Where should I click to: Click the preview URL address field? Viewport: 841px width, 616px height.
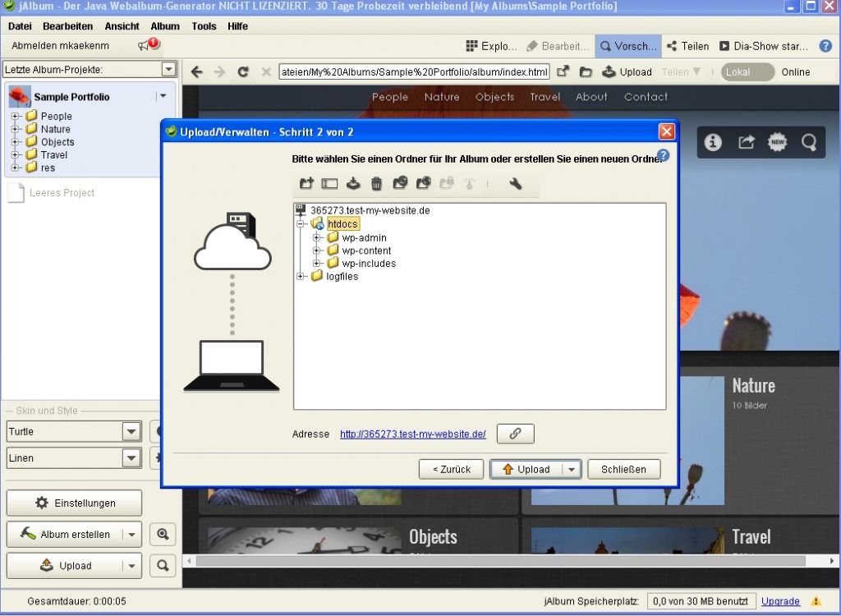click(414, 72)
